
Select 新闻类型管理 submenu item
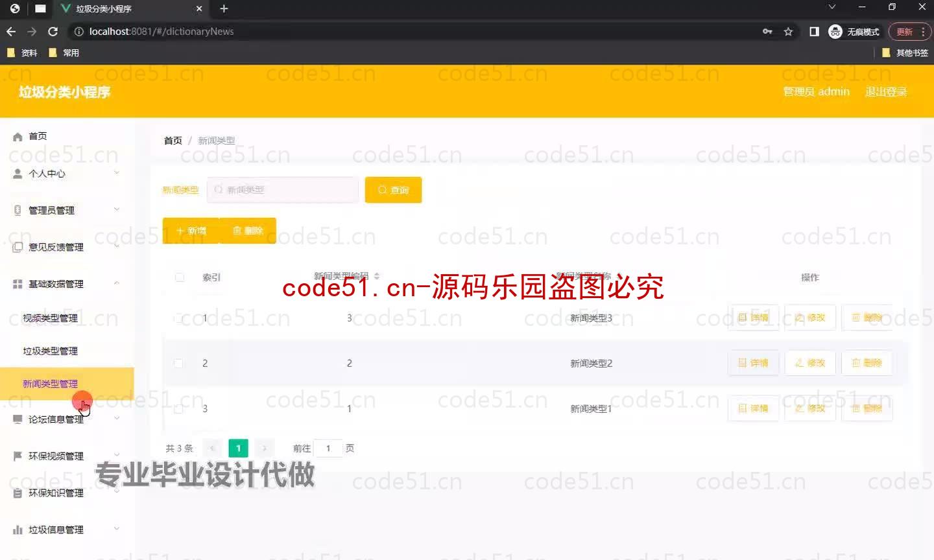point(67,384)
